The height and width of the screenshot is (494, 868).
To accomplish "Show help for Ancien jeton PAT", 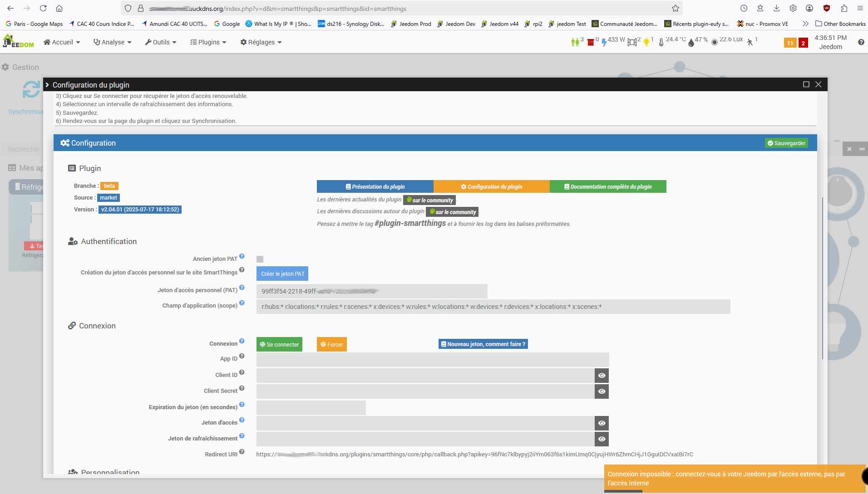I will pyautogui.click(x=242, y=256).
